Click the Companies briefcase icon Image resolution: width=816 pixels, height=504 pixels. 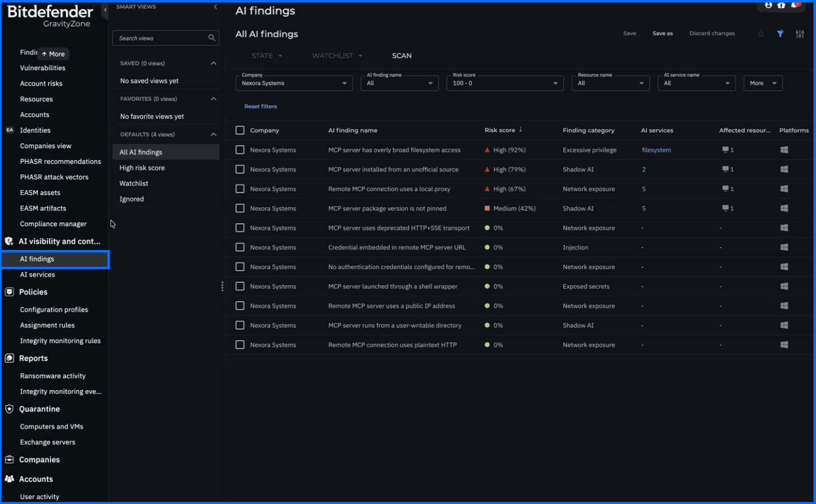(9, 460)
